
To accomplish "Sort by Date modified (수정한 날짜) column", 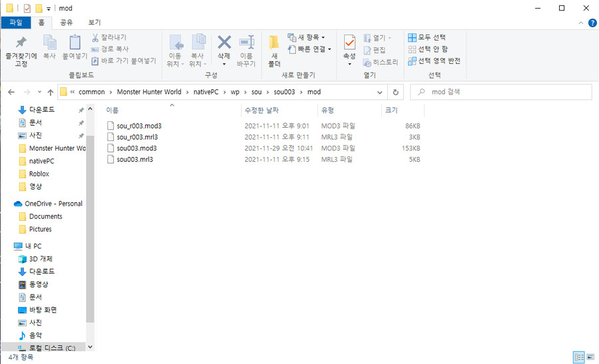I will (x=262, y=110).
